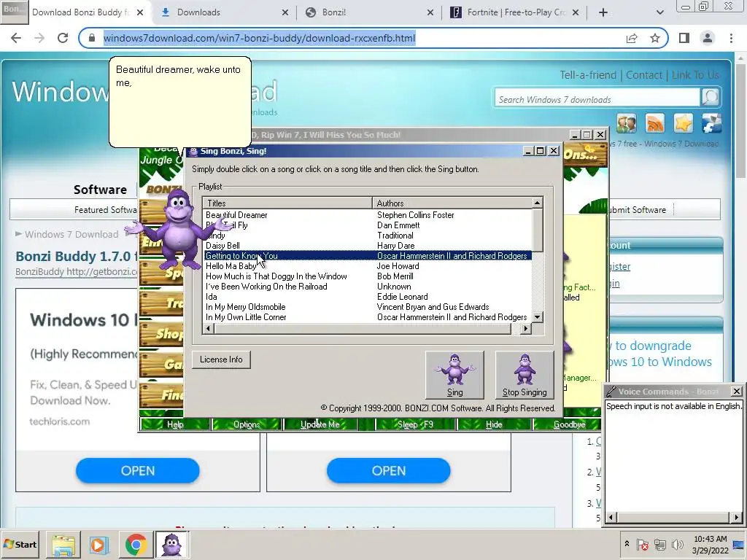
Task: Click the left blue OPEN button
Action: 138,471
